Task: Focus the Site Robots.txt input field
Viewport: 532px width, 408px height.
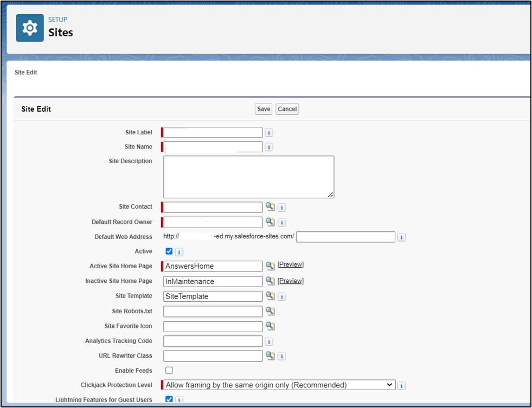Action: tap(213, 311)
